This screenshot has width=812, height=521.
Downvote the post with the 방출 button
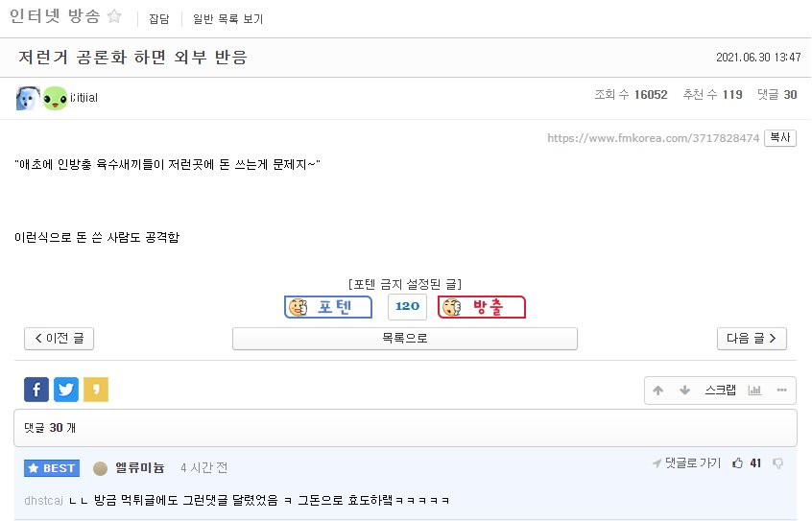[482, 307]
